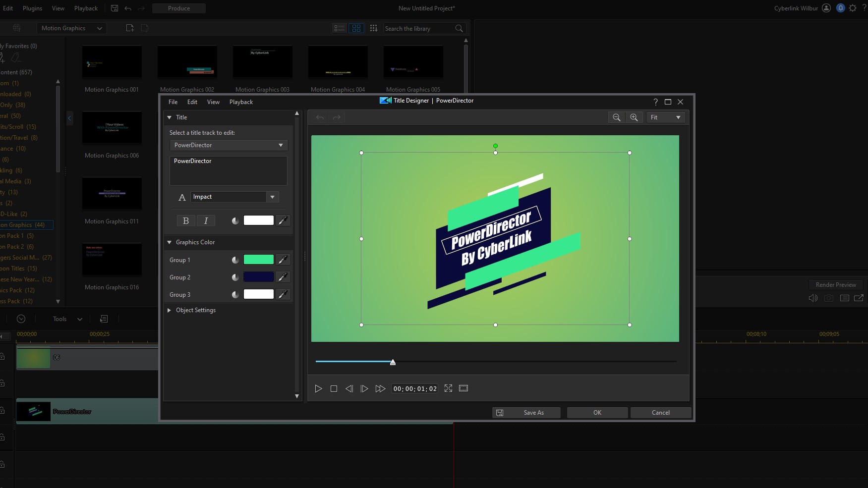Click the save icon in main toolbar
Screen dimensions: 868x488
click(x=115, y=8)
